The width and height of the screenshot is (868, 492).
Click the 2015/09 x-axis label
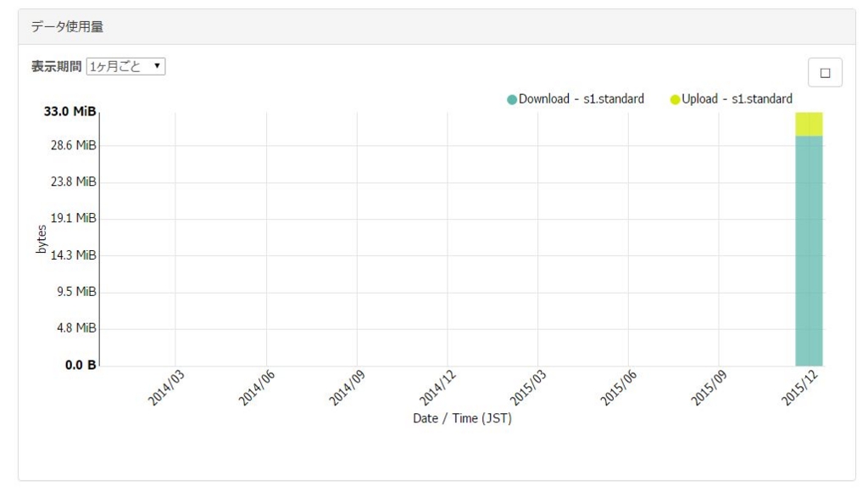click(709, 388)
